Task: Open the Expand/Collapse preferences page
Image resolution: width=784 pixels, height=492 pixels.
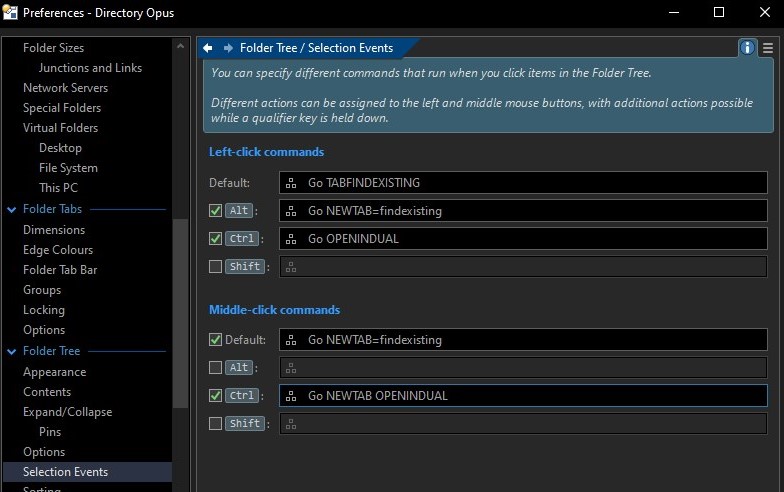Action: coord(67,412)
